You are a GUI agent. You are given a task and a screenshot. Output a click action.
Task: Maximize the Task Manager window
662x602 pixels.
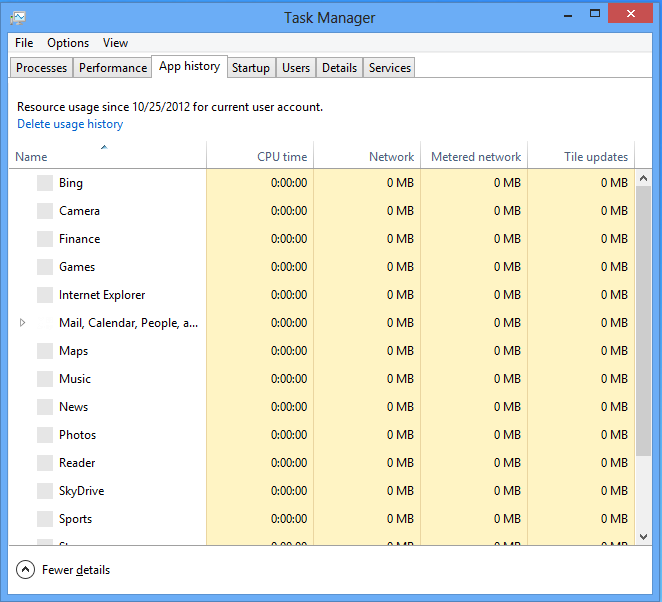[595, 14]
